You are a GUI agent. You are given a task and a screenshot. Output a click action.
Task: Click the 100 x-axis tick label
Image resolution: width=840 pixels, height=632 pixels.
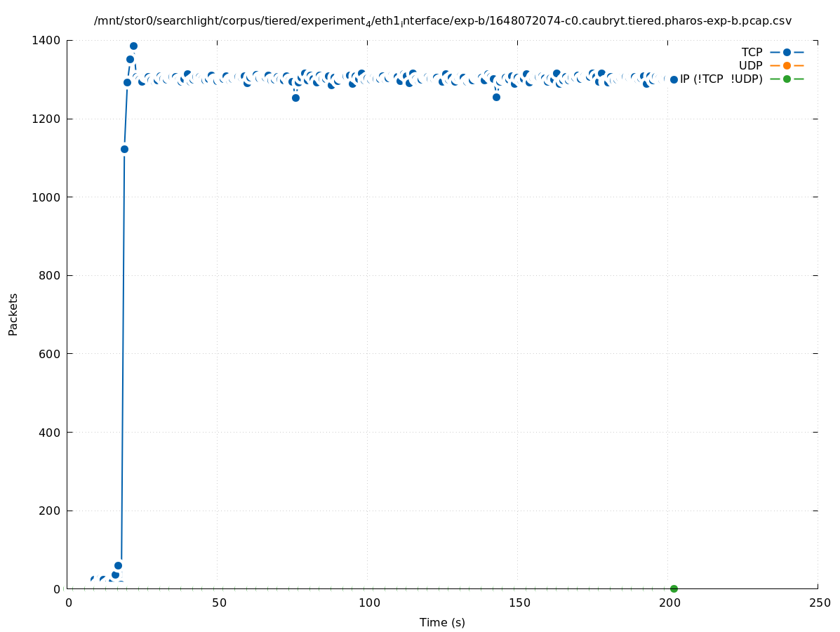tap(368, 603)
